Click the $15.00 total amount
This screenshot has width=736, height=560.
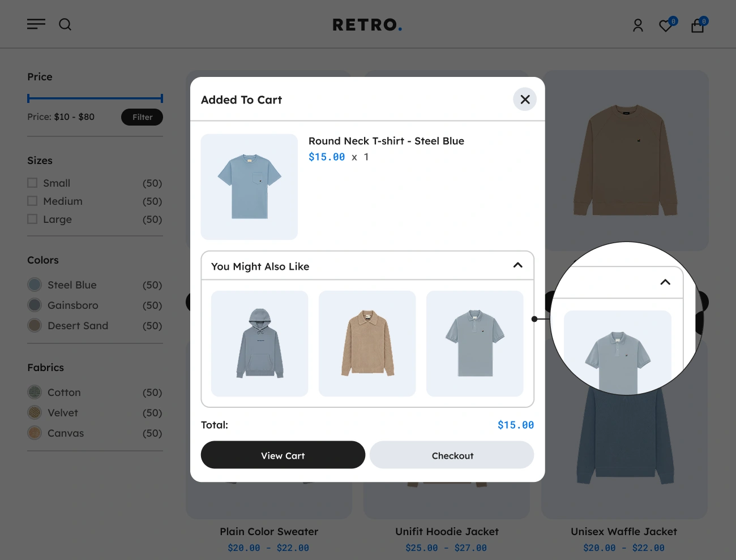[x=516, y=425]
